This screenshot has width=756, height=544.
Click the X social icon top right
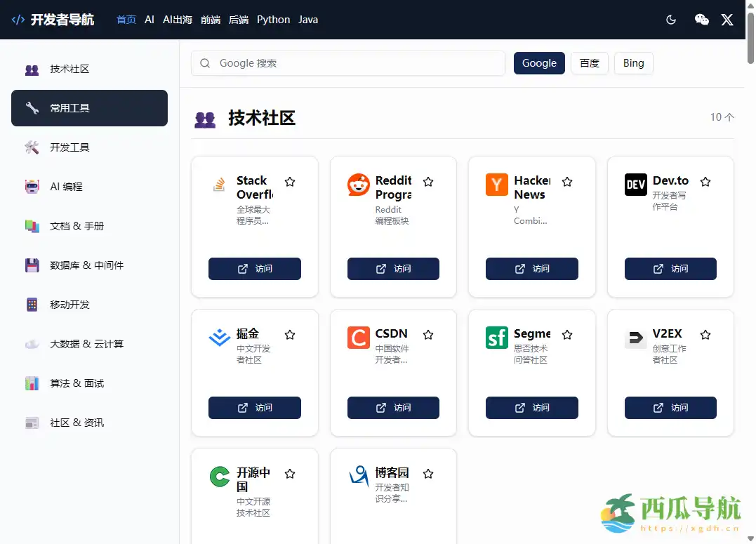(727, 20)
